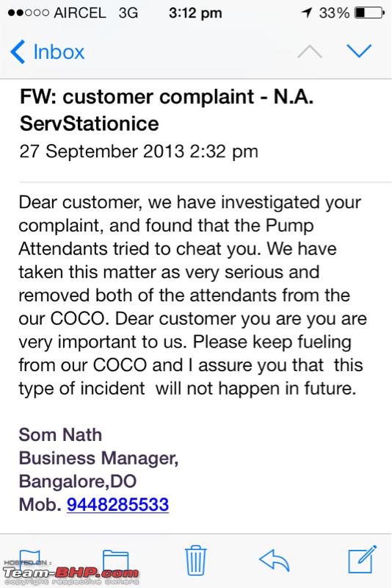The width and height of the screenshot is (392, 588).
Task: Tap the AIRCEL carrier signal indicator
Action: 57,12
